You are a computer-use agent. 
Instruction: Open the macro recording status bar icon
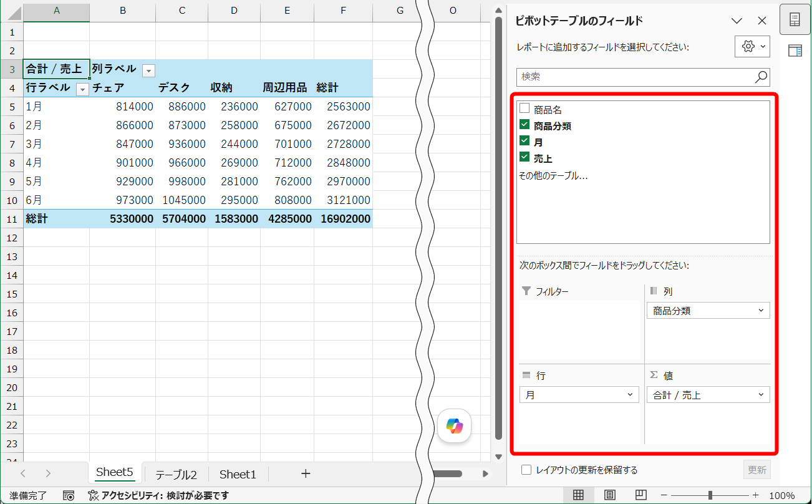[x=69, y=496]
